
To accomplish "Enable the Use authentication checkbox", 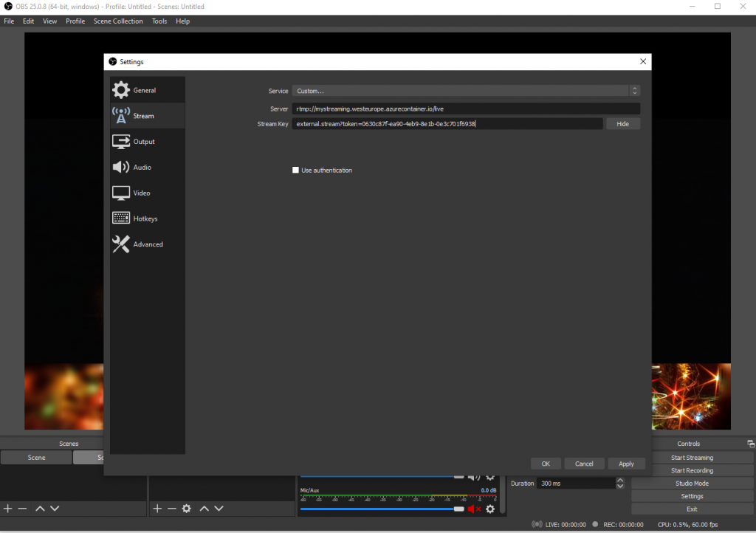I will pyautogui.click(x=296, y=171).
